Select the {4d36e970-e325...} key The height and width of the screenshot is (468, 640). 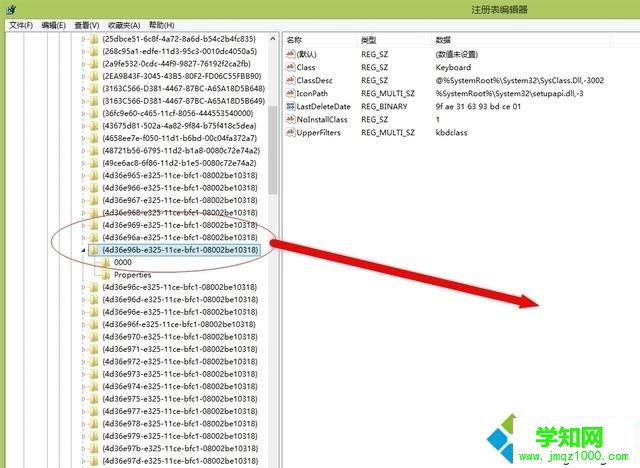point(180,337)
